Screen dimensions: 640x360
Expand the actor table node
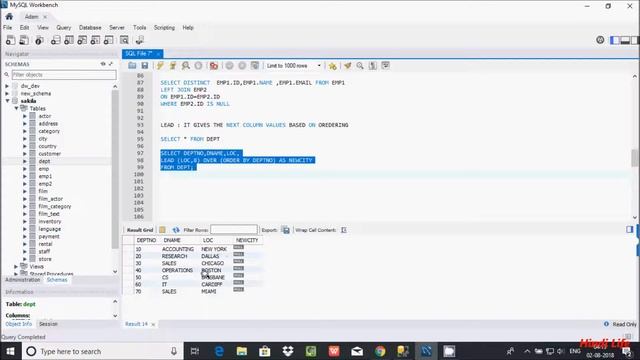tap(25, 116)
